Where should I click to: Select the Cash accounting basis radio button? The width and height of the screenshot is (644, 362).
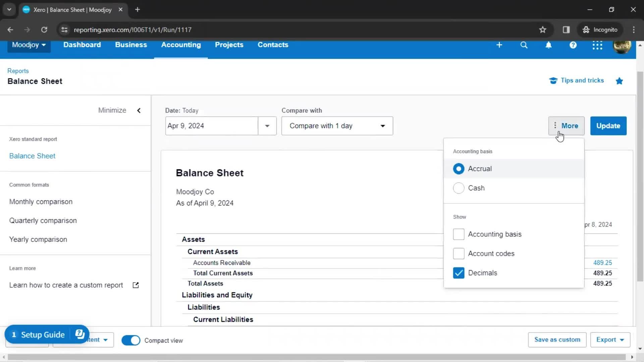coord(459,188)
